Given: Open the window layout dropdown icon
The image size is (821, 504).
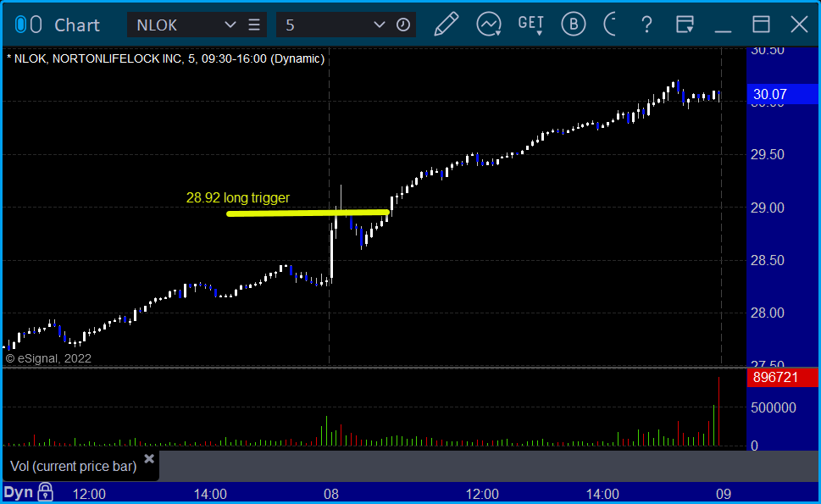Looking at the screenshot, I should [x=685, y=25].
